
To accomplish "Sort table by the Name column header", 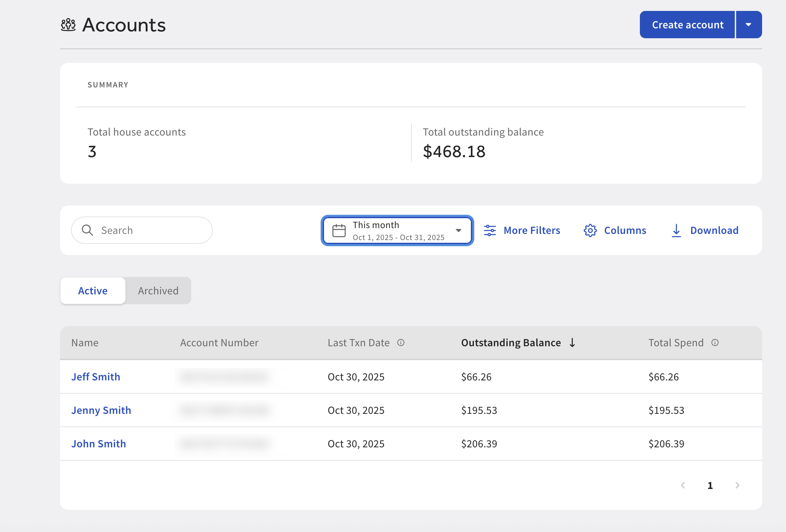I will (85, 342).
